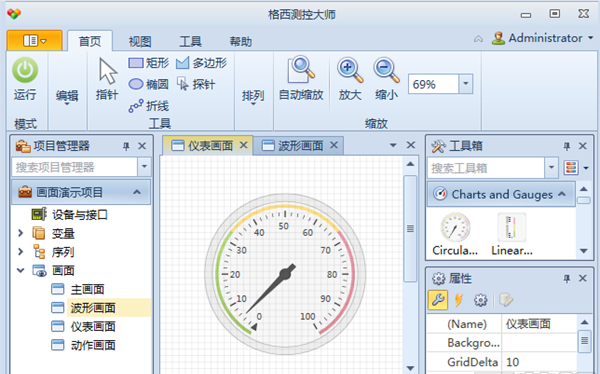Image resolution: width=600 pixels, height=374 pixels.
Task: Click the property pages icon in properties toolbar
Action: click(506, 300)
